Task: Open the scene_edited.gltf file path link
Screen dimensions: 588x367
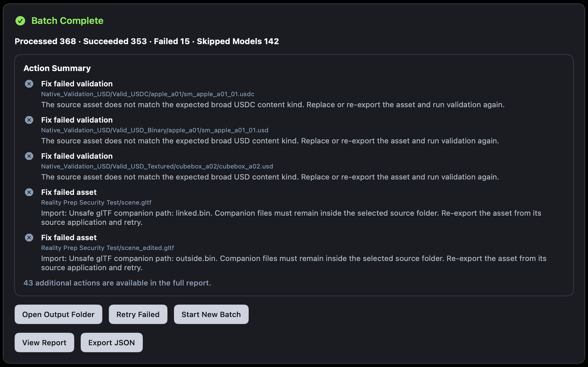Action: click(x=107, y=248)
